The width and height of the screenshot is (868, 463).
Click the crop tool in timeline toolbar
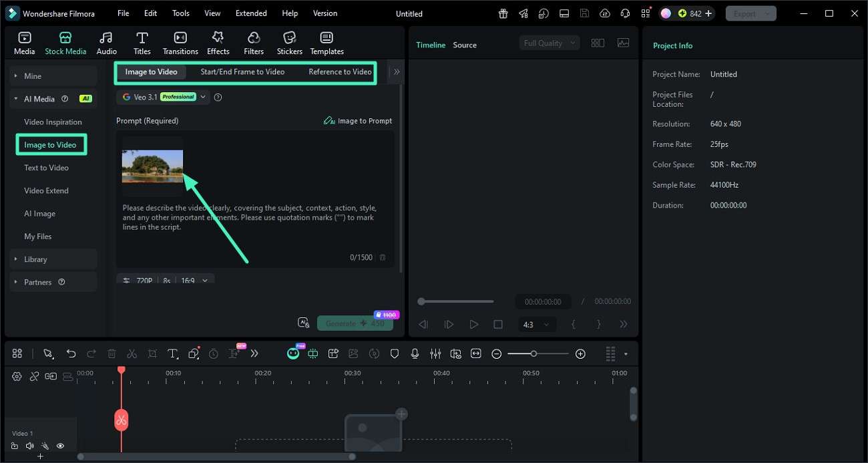click(152, 354)
